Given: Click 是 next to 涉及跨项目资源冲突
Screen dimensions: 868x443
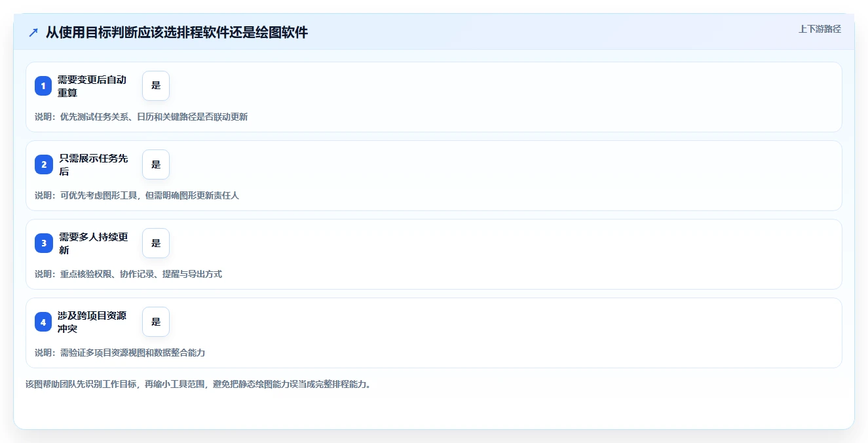Looking at the screenshot, I should 156,322.
